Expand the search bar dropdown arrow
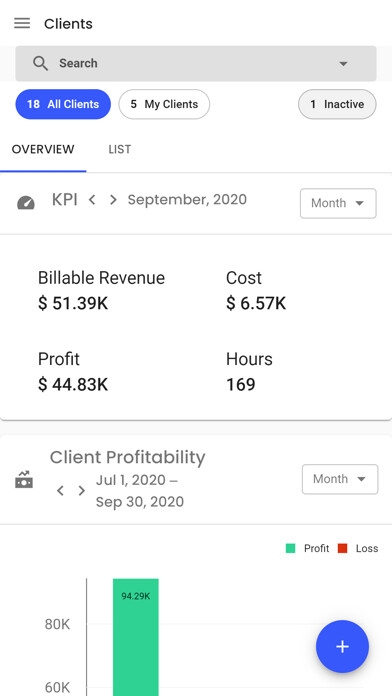Viewport: 392px width, 696px height. tap(343, 64)
